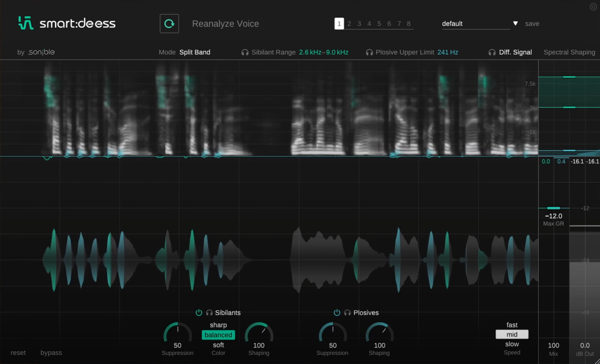The width and height of the screenshot is (600, 364).
Task: Set Sibilants color to balanced
Action: pyautogui.click(x=218, y=335)
